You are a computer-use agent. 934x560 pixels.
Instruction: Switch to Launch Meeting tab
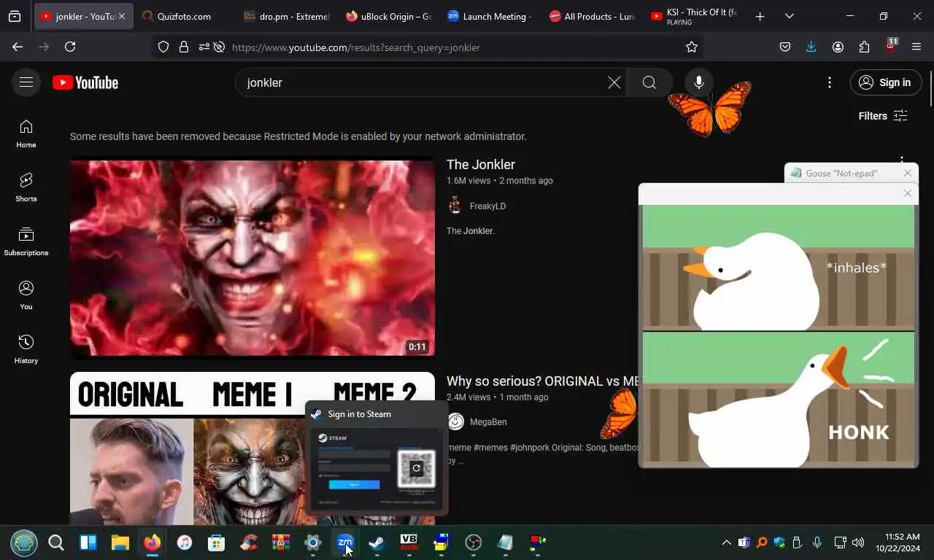click(x=490, y=16)
